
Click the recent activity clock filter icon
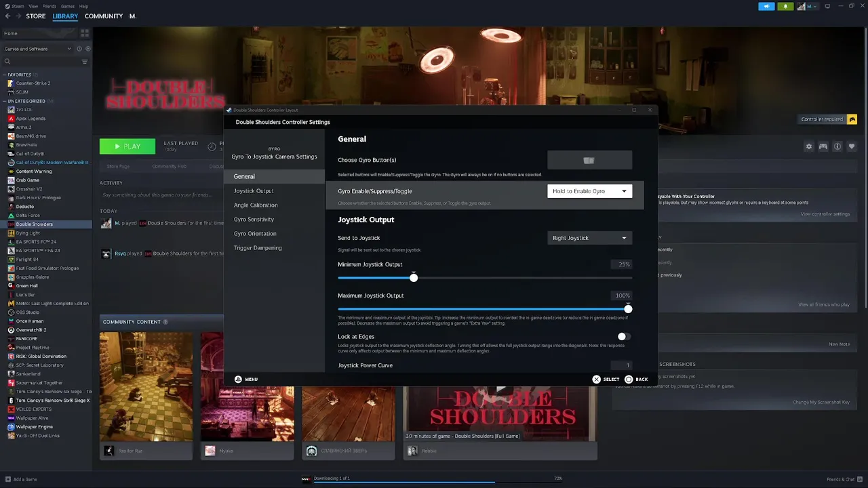79,49
